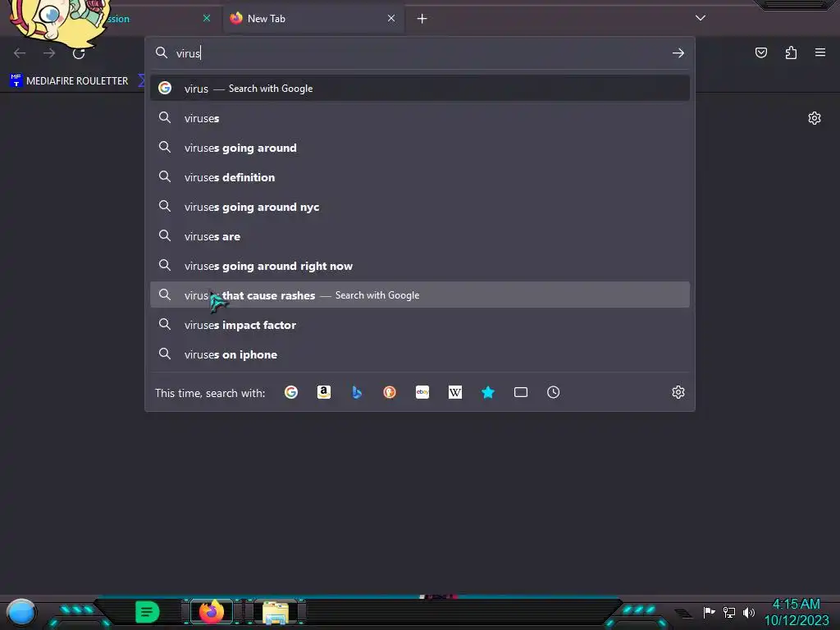
Task: Open the Extensions puzzle icon
Action: (x=791, y=52)
